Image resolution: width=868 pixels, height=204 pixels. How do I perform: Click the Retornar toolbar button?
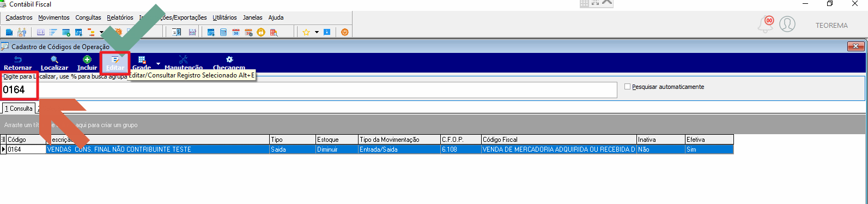tap(17, 63)
